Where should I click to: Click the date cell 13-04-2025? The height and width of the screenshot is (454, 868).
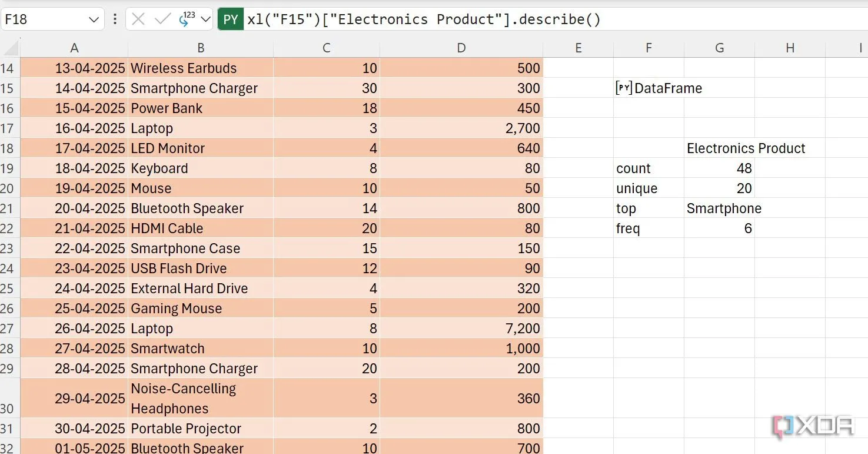pyautogui.click(x=74, y=68)
